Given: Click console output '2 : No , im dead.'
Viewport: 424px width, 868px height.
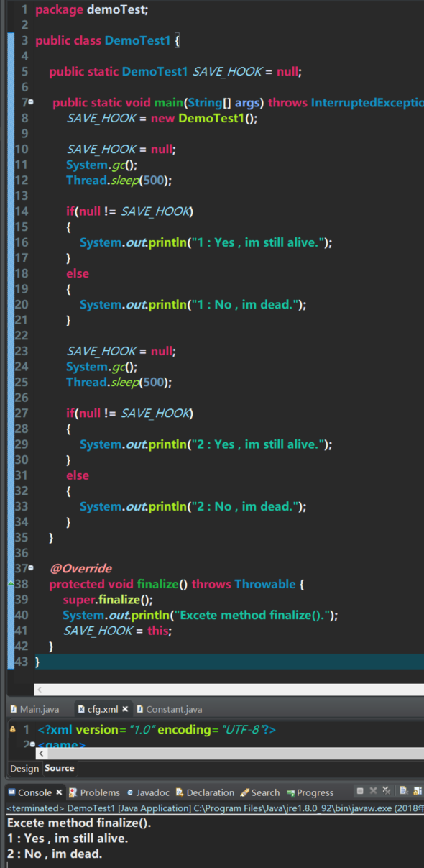Looking at the screenshot, I should click(x=55, y=854).
